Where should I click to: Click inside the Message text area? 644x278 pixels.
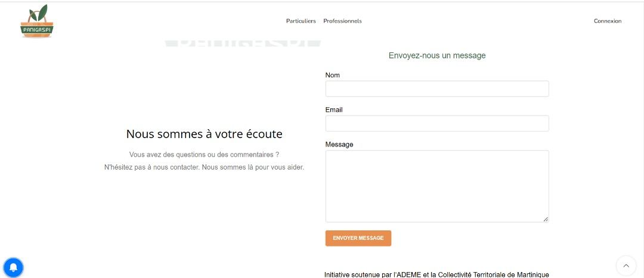pyautogui.click(x=437, y=186)
